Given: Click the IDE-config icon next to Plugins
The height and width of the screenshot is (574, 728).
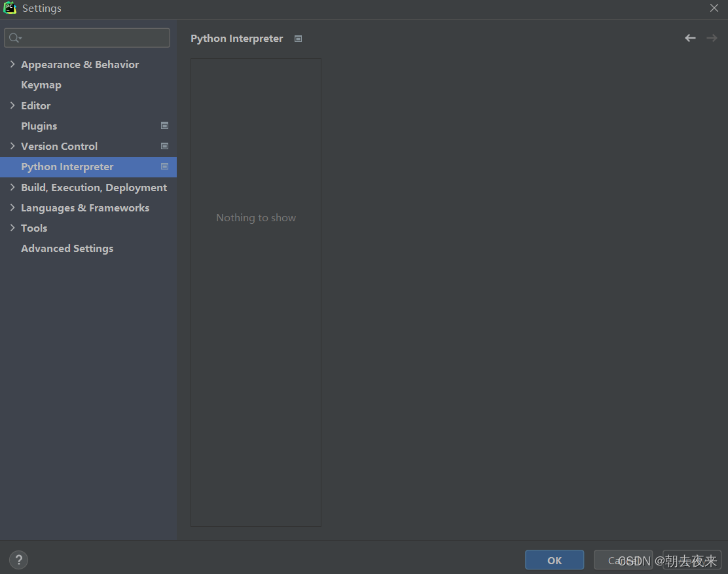Looking at the screenshot, I should click(164, 126).
